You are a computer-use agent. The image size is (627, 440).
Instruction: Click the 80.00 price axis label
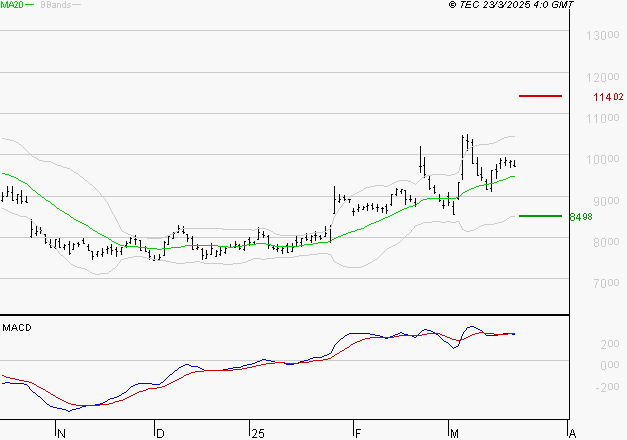tap(606, 242)
